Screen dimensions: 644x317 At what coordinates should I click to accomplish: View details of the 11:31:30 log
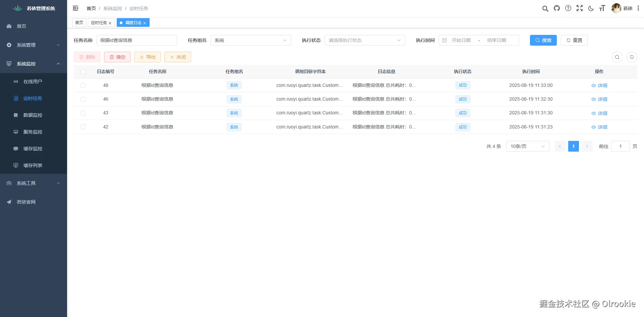pos(599,113)
